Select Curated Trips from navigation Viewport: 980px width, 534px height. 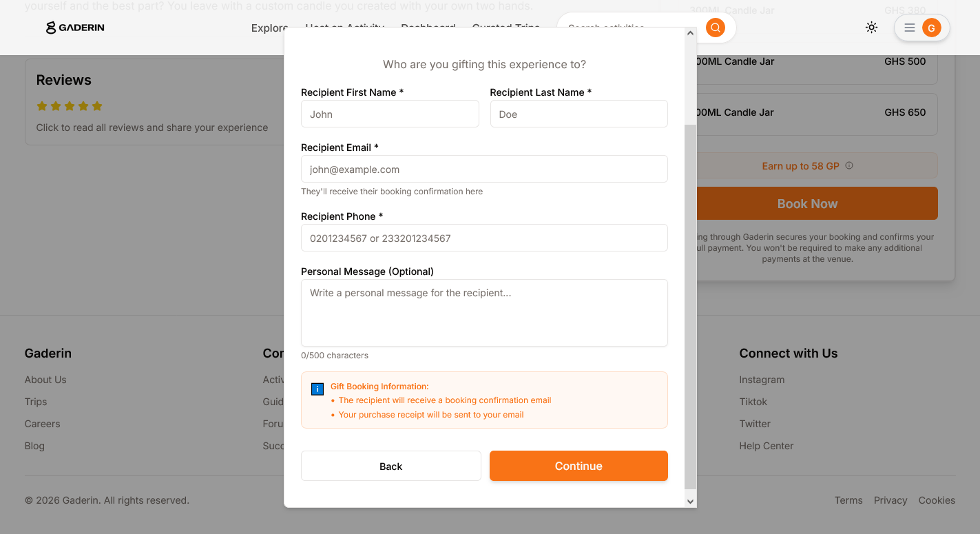pos(505,28)
